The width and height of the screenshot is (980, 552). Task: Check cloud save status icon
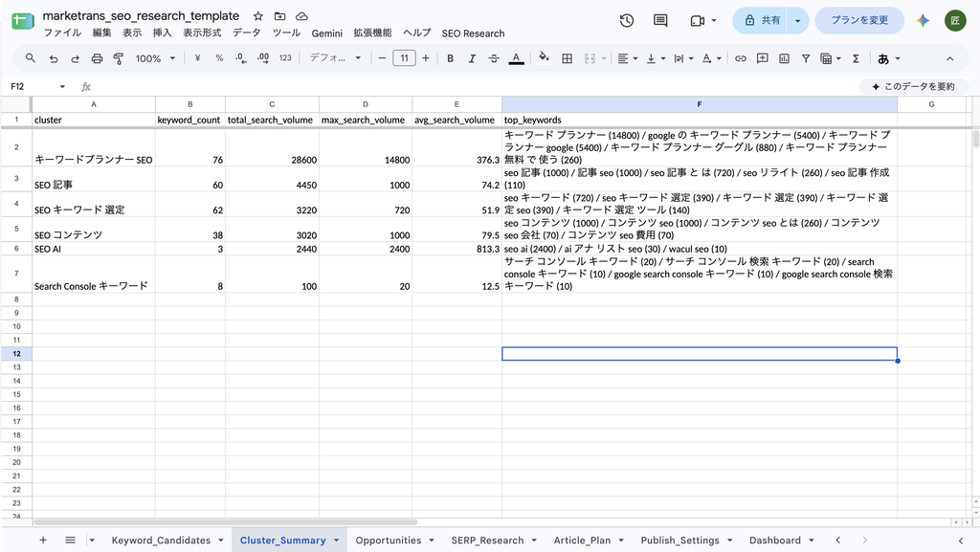(301, 16)
